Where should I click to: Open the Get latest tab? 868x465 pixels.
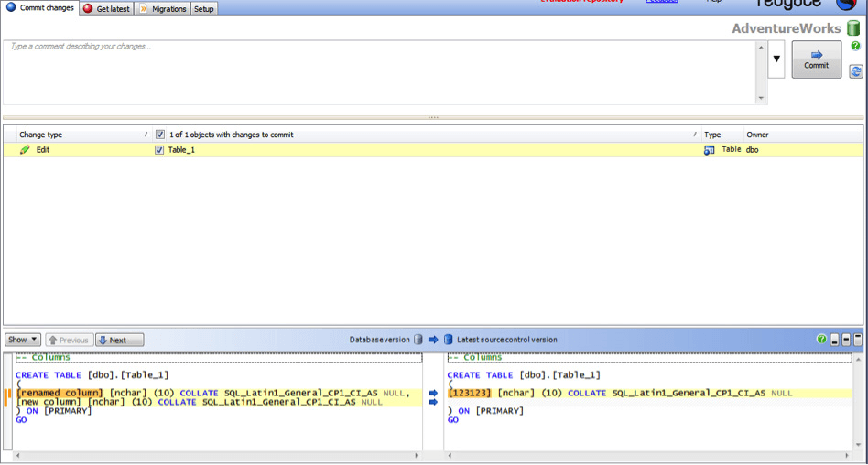coord(107,9)
